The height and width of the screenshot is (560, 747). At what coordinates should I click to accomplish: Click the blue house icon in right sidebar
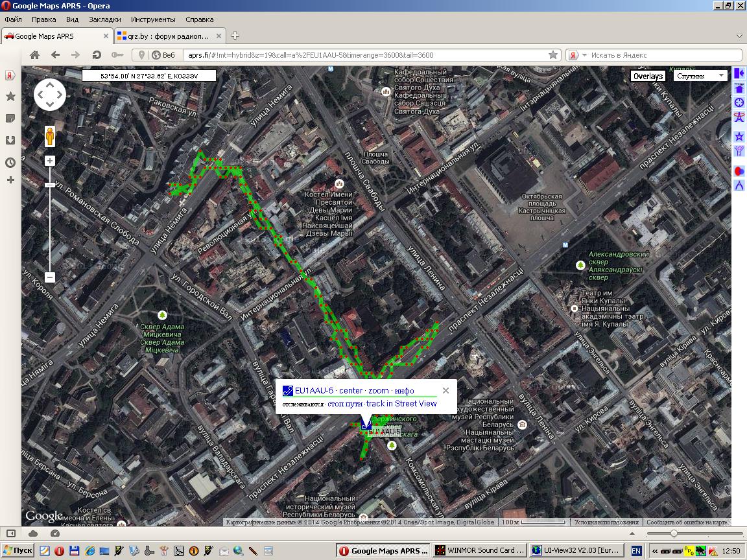click(x=739, y=88)
